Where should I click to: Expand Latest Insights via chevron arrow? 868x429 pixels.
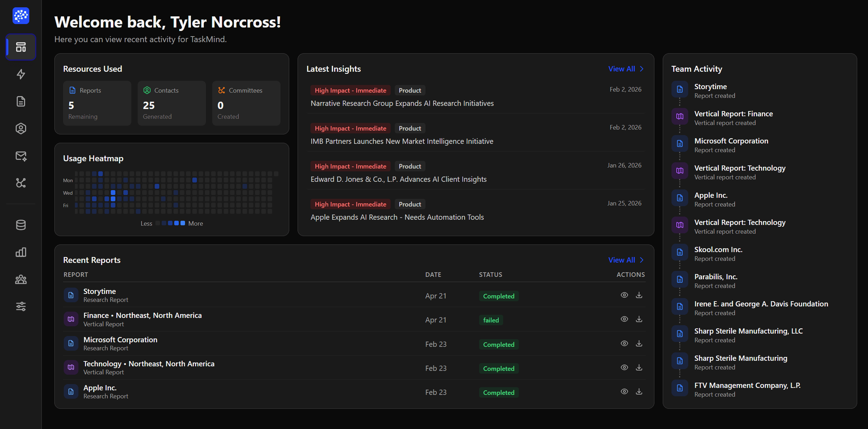(x=642, y=69)
